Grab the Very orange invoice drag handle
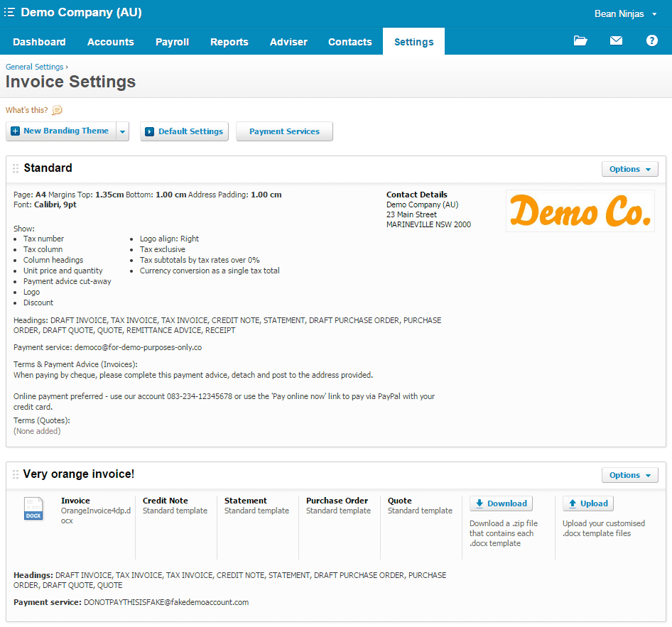 [x=16, y=474]
